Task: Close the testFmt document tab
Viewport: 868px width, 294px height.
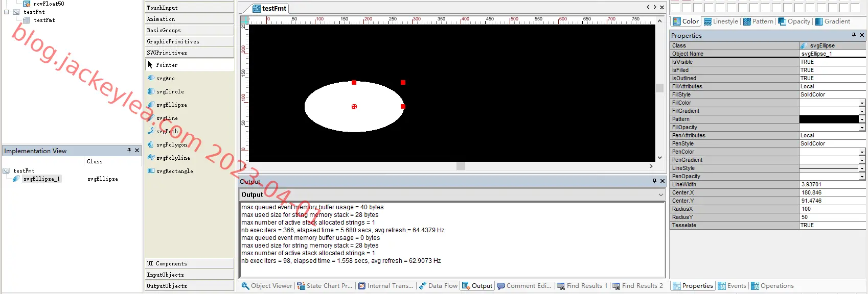Action: (662, 7)
